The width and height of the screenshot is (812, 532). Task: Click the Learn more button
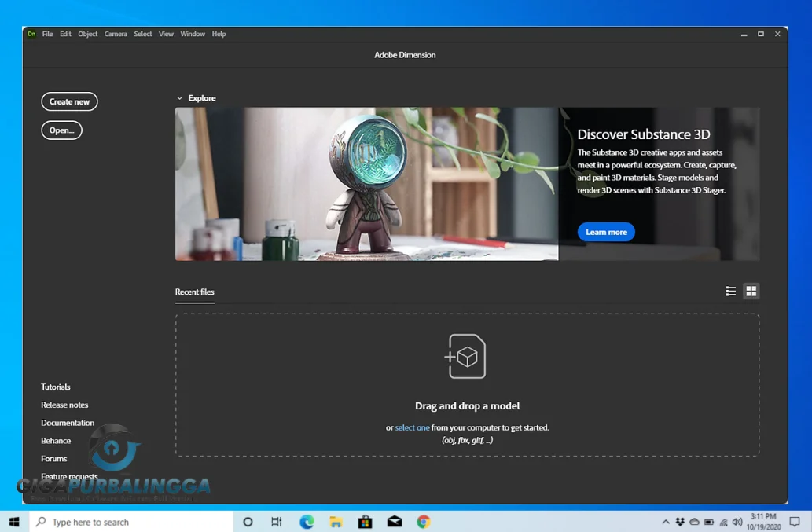coord(605,232)
